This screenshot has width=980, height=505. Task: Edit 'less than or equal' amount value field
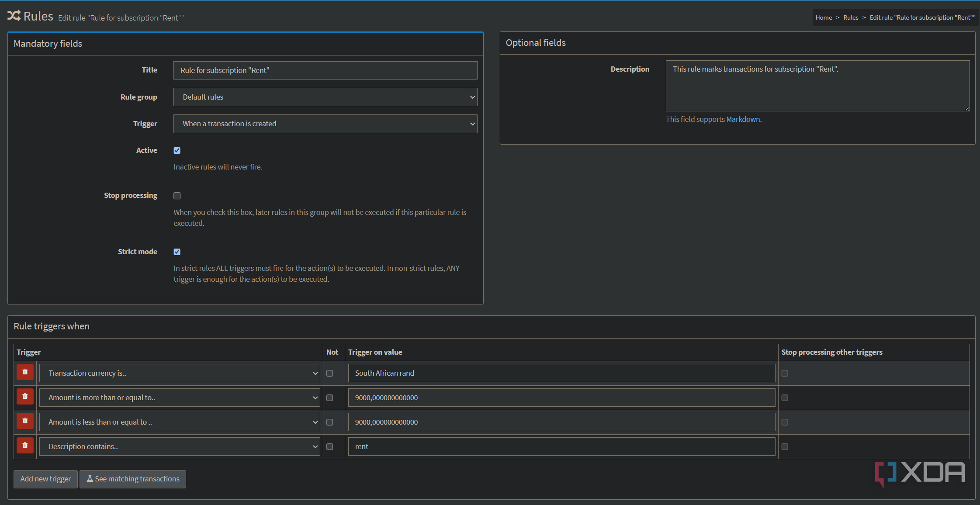pos(561,422)
